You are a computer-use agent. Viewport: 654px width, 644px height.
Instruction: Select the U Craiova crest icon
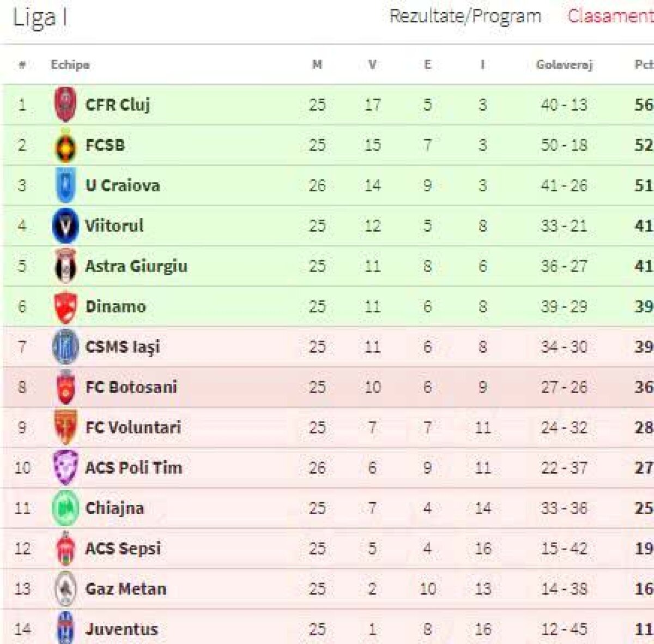[x=65, y=185]
